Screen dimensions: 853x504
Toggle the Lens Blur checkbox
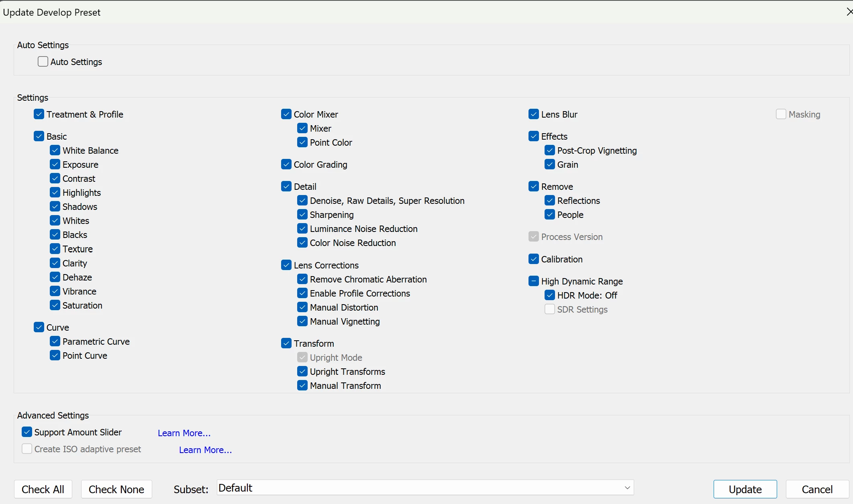534,114
